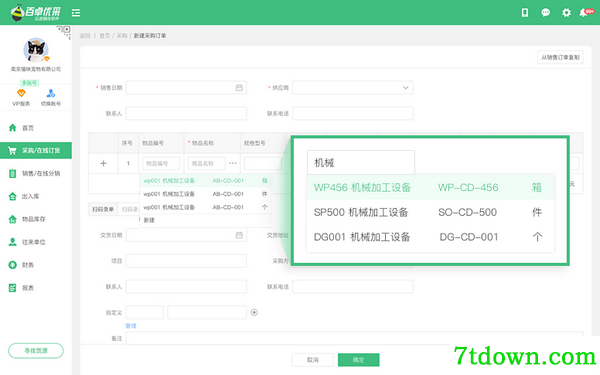Image resolution: width=600 pixels, height=375 pixels.
Task: Click the cat profile avatar
Action: click(36, 50)
